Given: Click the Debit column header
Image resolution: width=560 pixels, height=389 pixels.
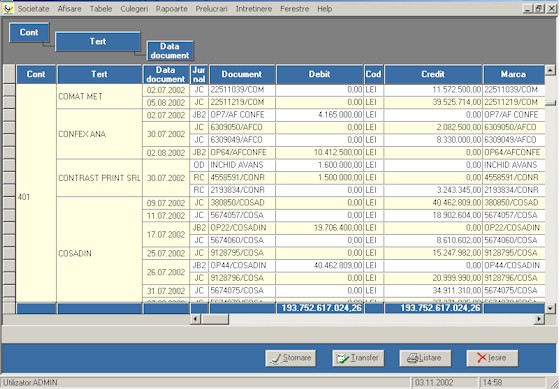Looking at the screenshot, I should pos(320,74).
